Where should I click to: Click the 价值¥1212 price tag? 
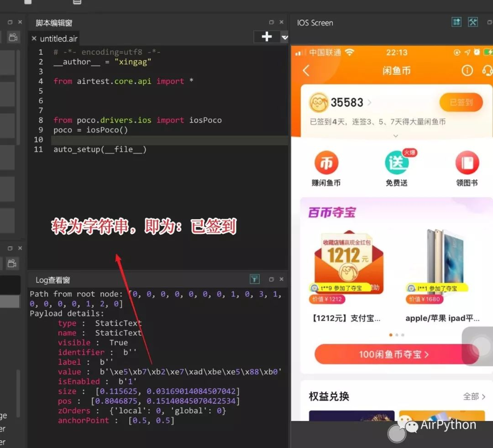[327, 299]
